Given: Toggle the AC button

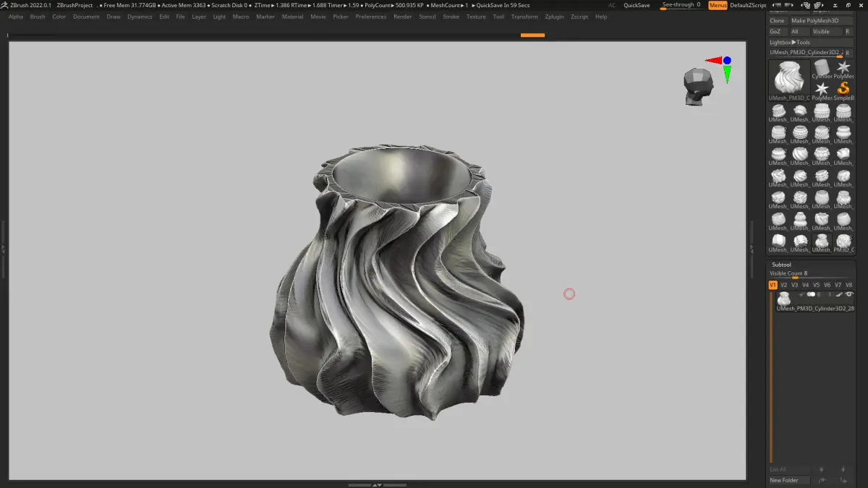Looking at the screenshot, I should point(612,5).
